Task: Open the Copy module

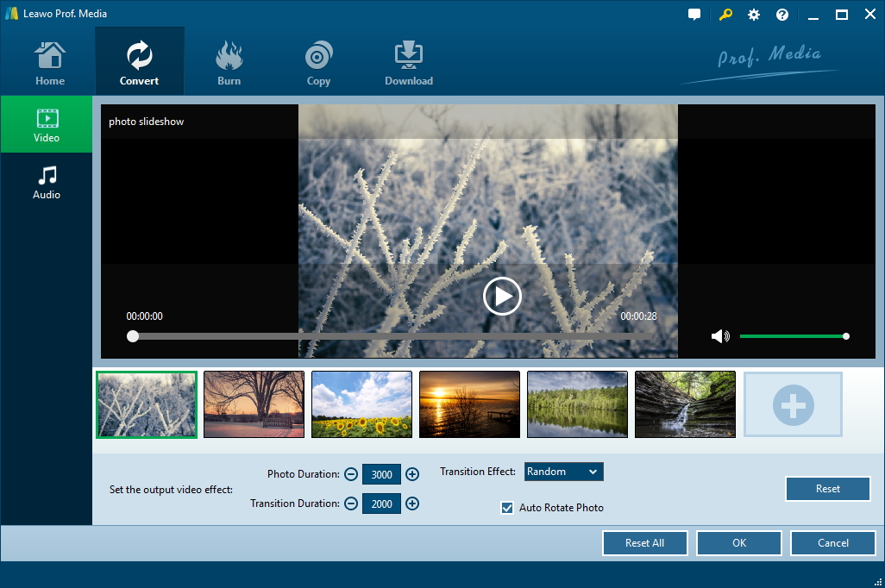Action: pyautogui.click(x=318, y=63)
